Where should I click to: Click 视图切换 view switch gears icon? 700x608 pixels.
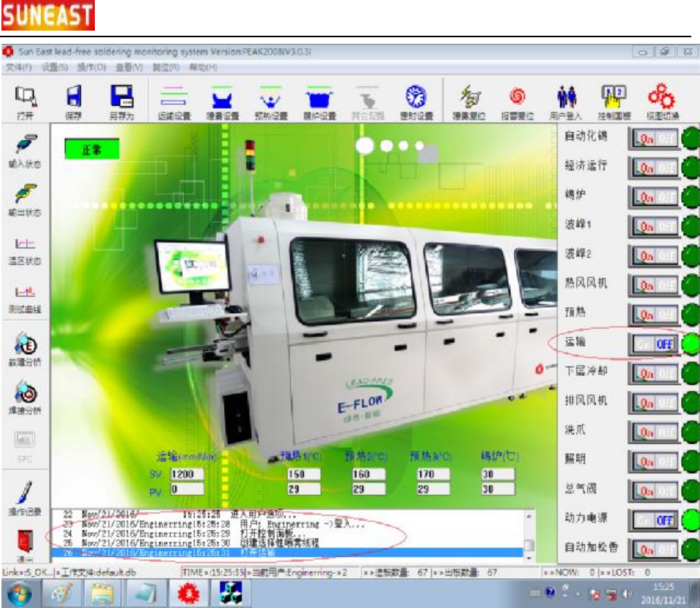tap(663, 101)
